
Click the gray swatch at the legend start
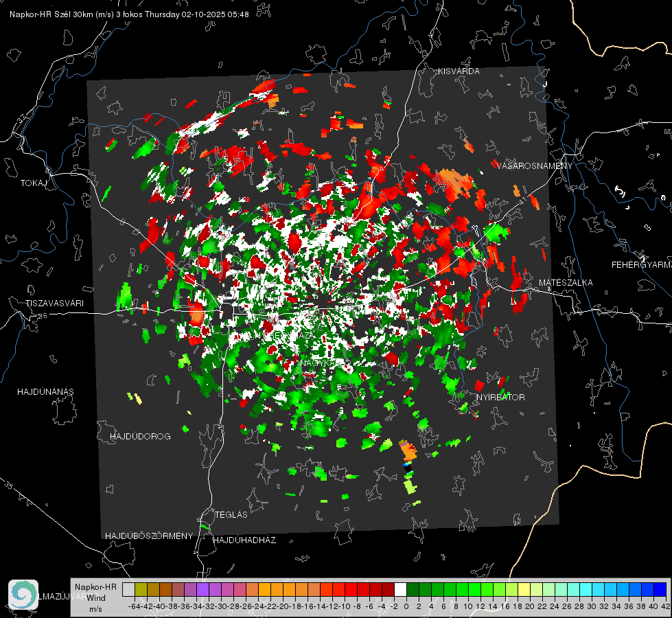click(x=128, y=589)
